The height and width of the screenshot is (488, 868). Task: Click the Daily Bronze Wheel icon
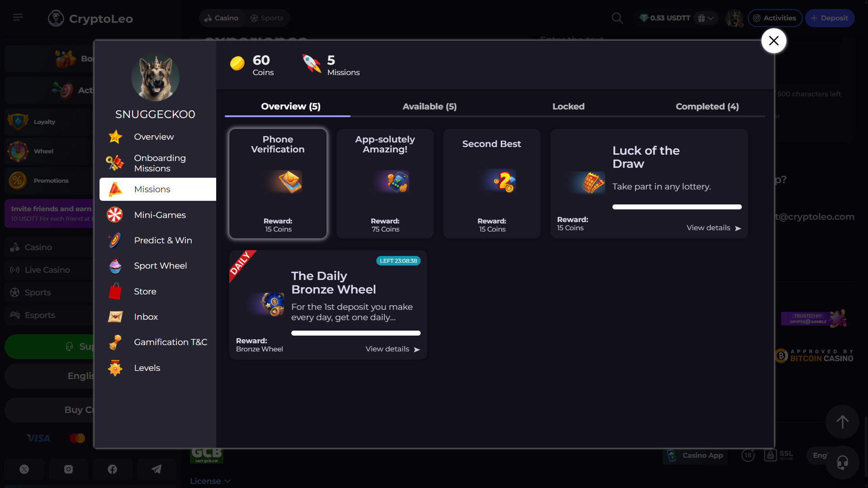point(272,304)
